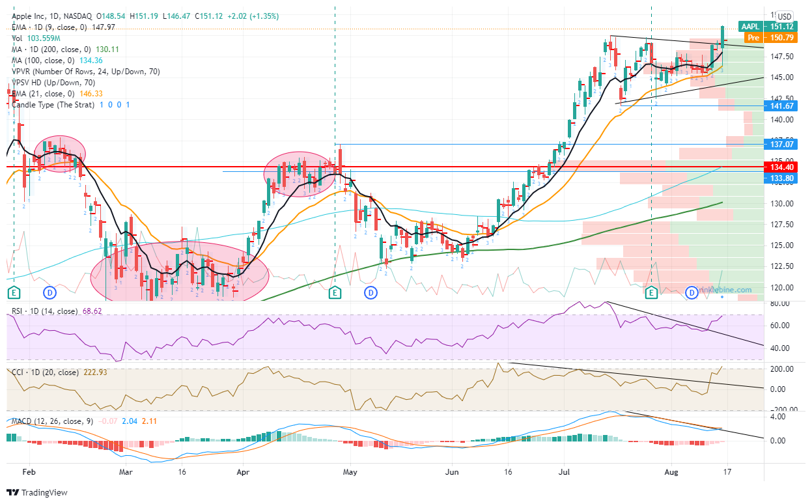Click the Mar label on the time axis
This screenshot has width=812, height=504.
click(126, 471)
